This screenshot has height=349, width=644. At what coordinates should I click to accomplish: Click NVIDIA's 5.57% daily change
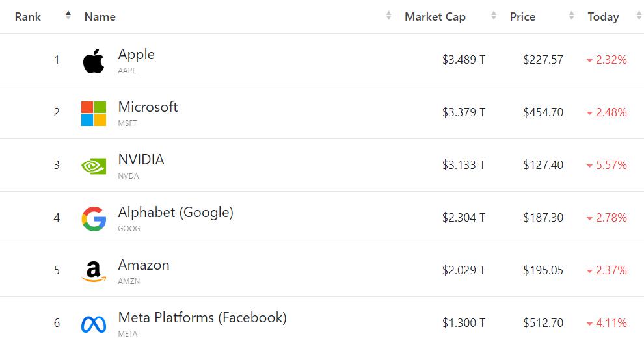(606, 165)
